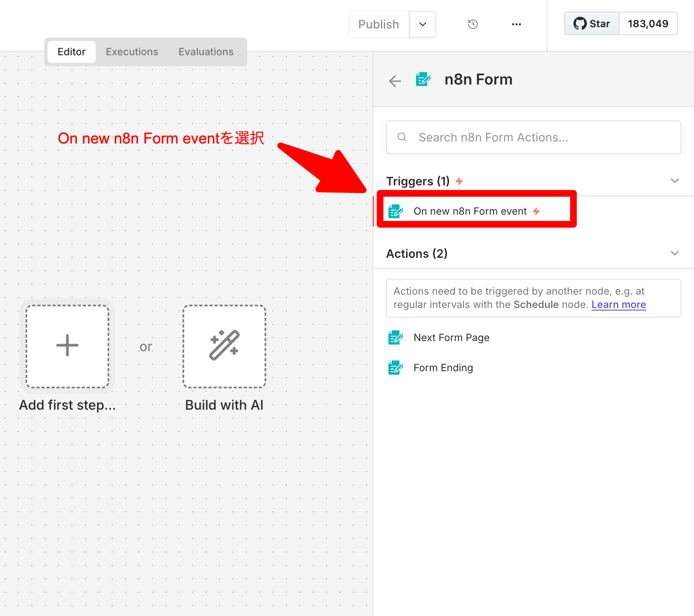Switch to the Executions tab
Screen dimensions: 694x616
(132, 52)
